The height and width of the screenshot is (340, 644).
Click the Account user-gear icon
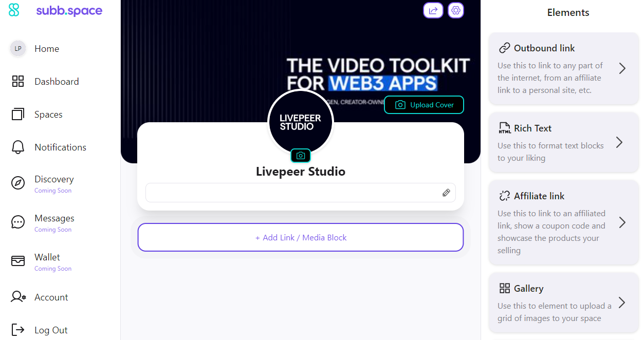[x=19, y=297]
